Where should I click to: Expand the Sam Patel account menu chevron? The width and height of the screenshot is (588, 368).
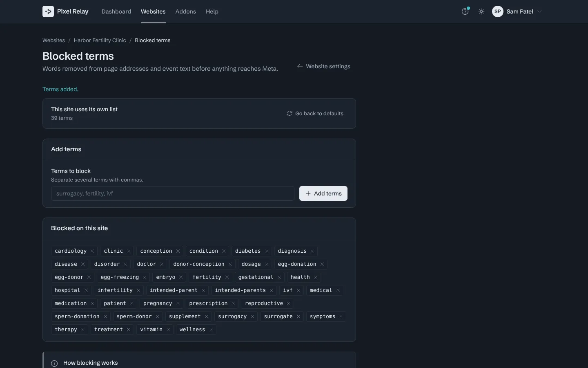click(x=539, y=11)
